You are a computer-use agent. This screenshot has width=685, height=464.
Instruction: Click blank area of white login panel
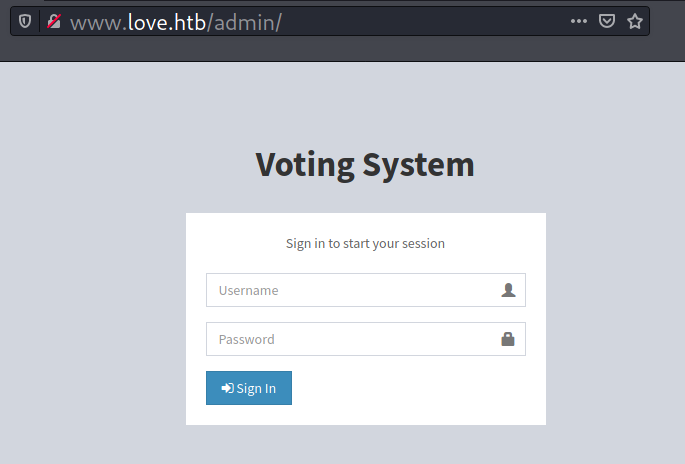pyautogui.click(x=420, y=395)
